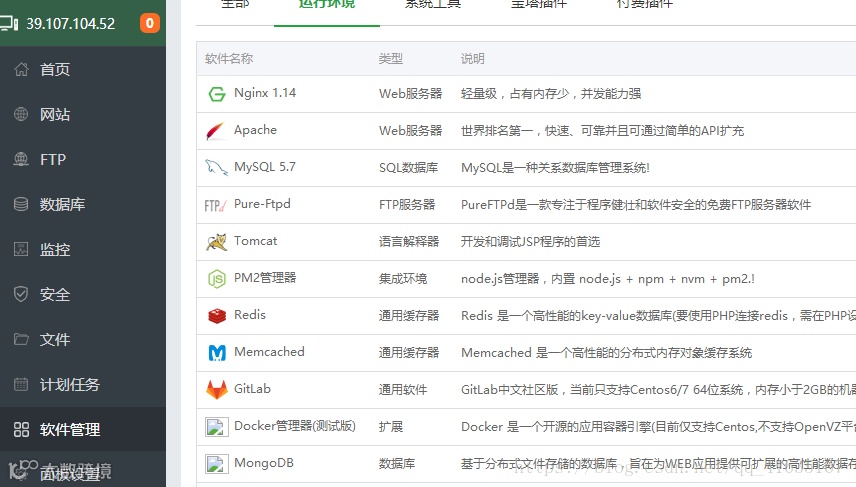Image resolution: width=856 pixels, height=487 pixels.
Task: Open the 数据库 sidebar menu item
Action: [83, 204]
